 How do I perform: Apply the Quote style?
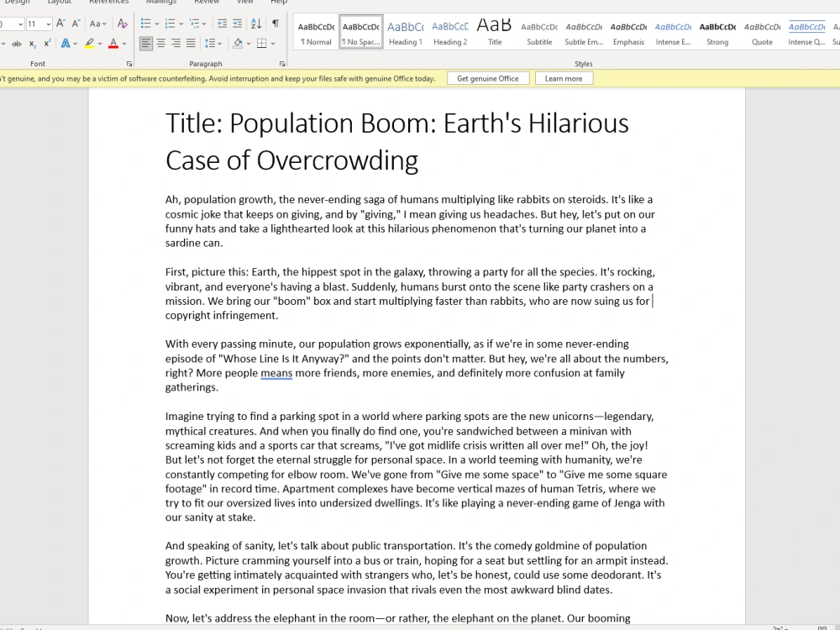click(762, 32)
